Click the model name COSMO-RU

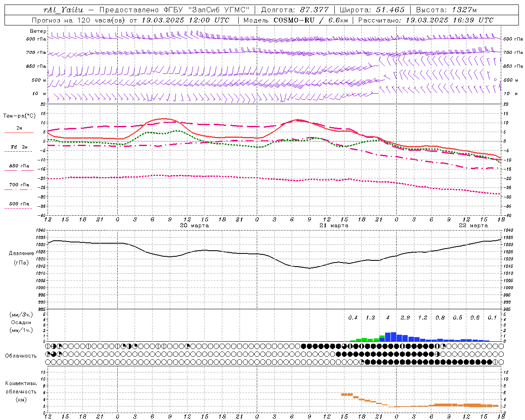(294, 20)
